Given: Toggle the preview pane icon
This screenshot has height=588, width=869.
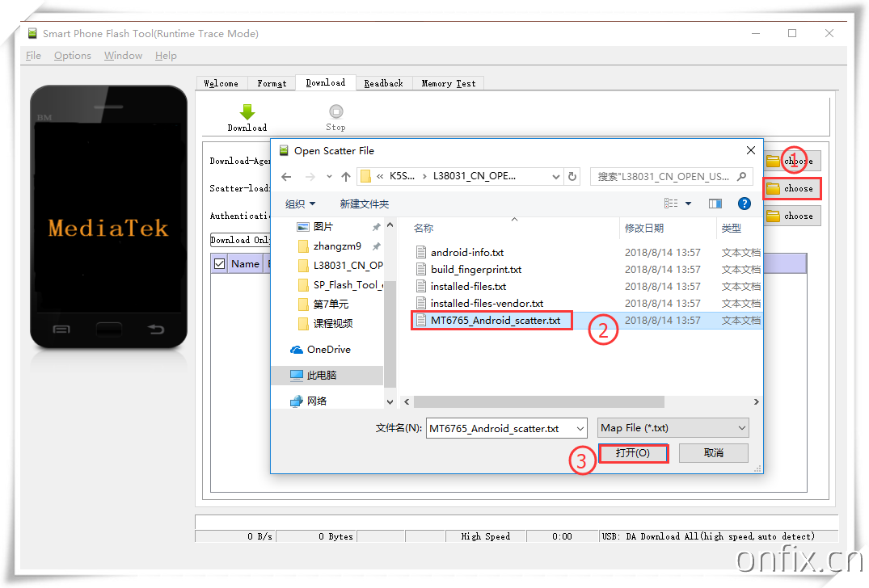Looking at the screenshot, I should 715,204.
